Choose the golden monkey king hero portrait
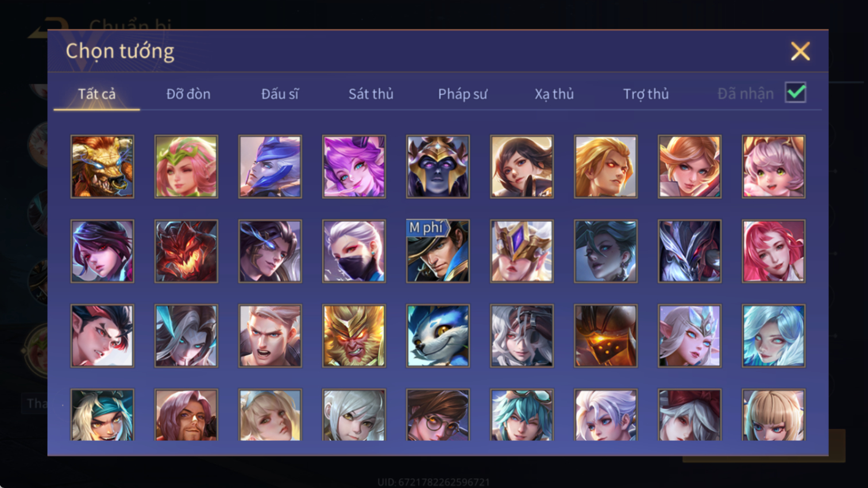868x488 pixels. (354, 336)
